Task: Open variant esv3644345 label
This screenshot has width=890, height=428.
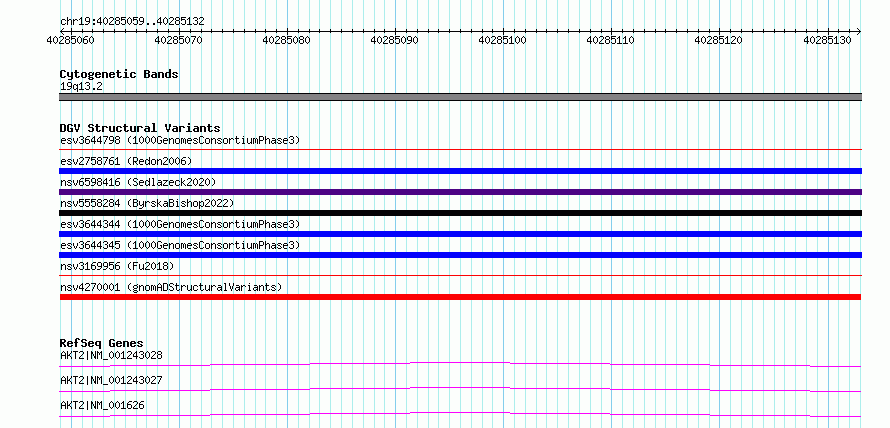Action: pyautogui.click(x=180, y=245)
